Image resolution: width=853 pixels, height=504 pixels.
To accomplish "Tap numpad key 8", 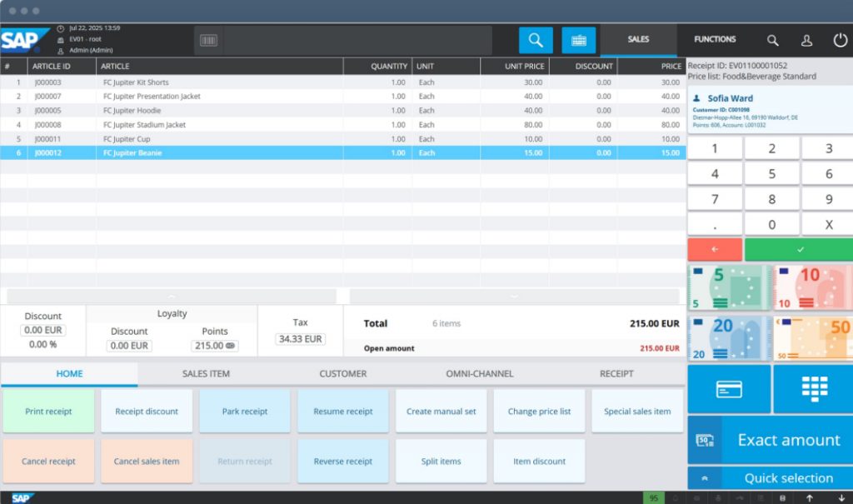I will (772, 199).
